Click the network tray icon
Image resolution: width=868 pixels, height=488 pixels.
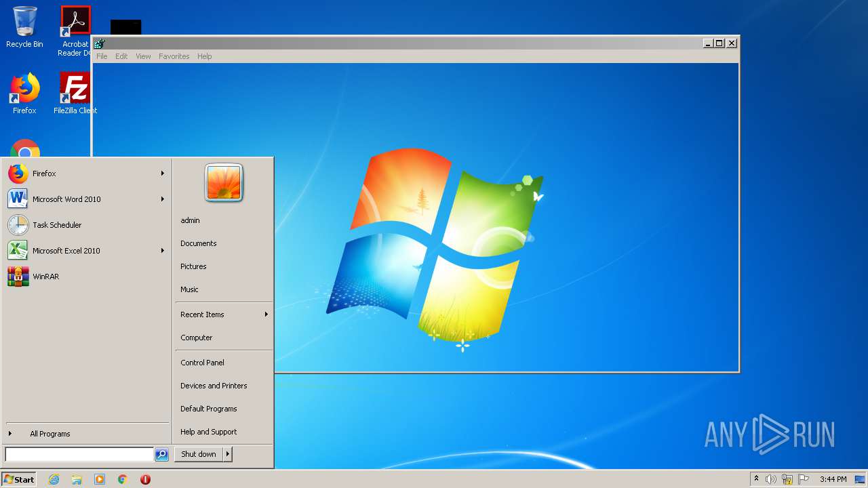pos(787,479)
